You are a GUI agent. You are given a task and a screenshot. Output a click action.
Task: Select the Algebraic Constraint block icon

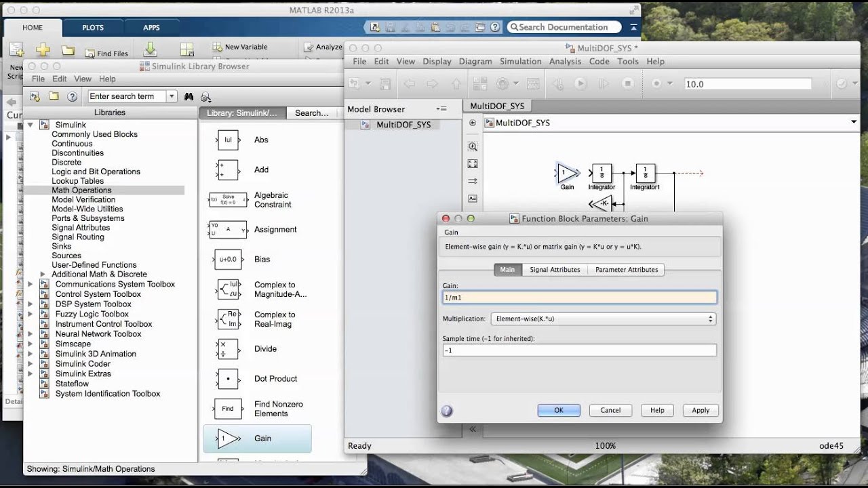(x=228, y=200)
